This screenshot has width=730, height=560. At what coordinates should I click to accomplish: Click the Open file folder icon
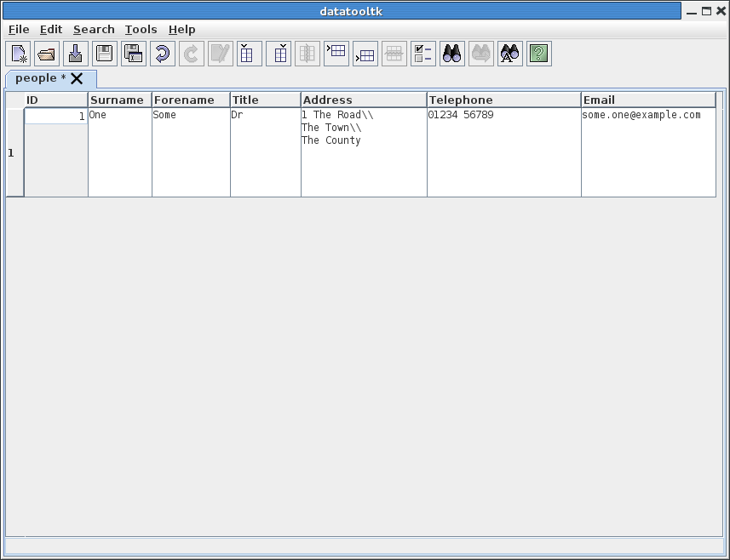coord(48,54)
